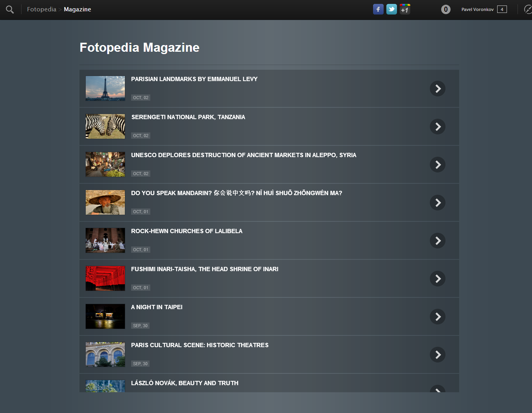Click the Aleppo market thumbnail
This screenshot has height=413, width=532.
pos(105,165)
